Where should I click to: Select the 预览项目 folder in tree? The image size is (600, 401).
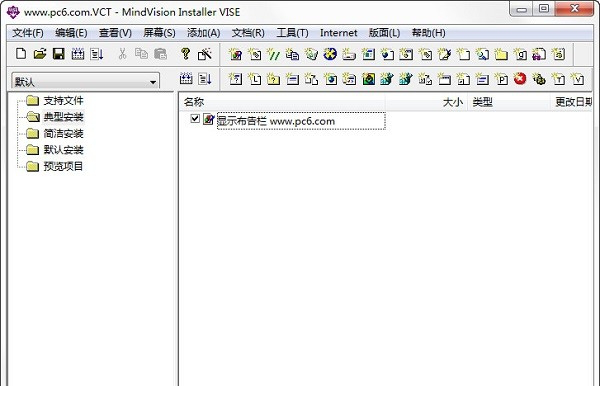click(63, 166)
